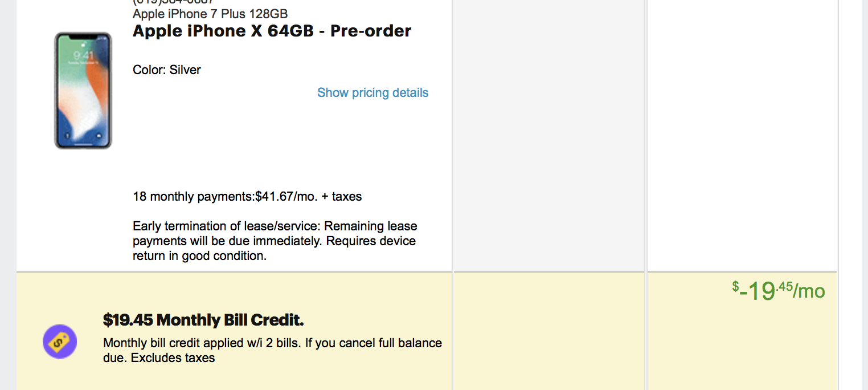Screen dimensions: 868x390
Task: Select the $19.45 Monthly Bill Credit heading
Action: [x=203, y=320]
